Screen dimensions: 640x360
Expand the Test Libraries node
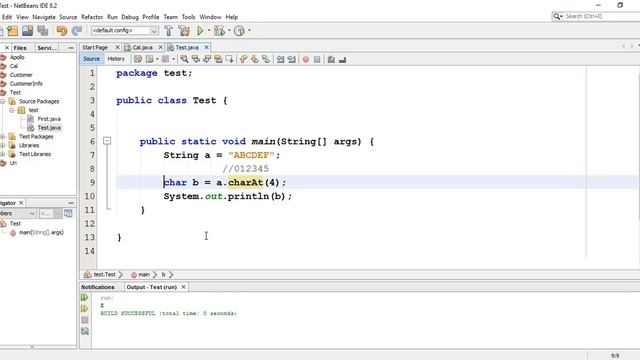(x=3, y=154)
